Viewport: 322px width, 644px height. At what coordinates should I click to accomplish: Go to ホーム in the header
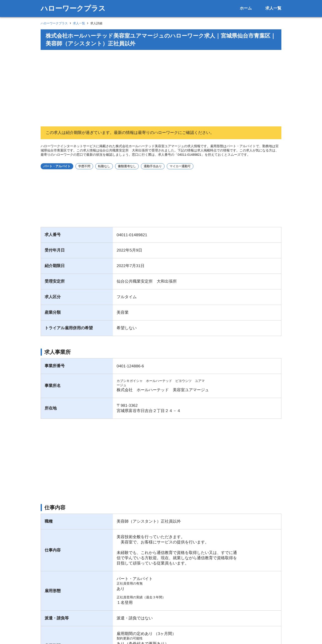point(246,8)
